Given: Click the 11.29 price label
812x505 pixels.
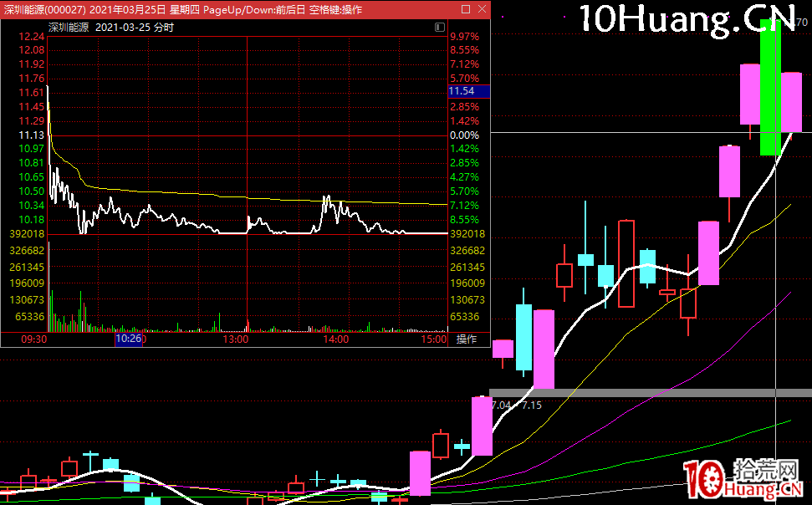Looking at the screenshot, I should click(32, 121).
